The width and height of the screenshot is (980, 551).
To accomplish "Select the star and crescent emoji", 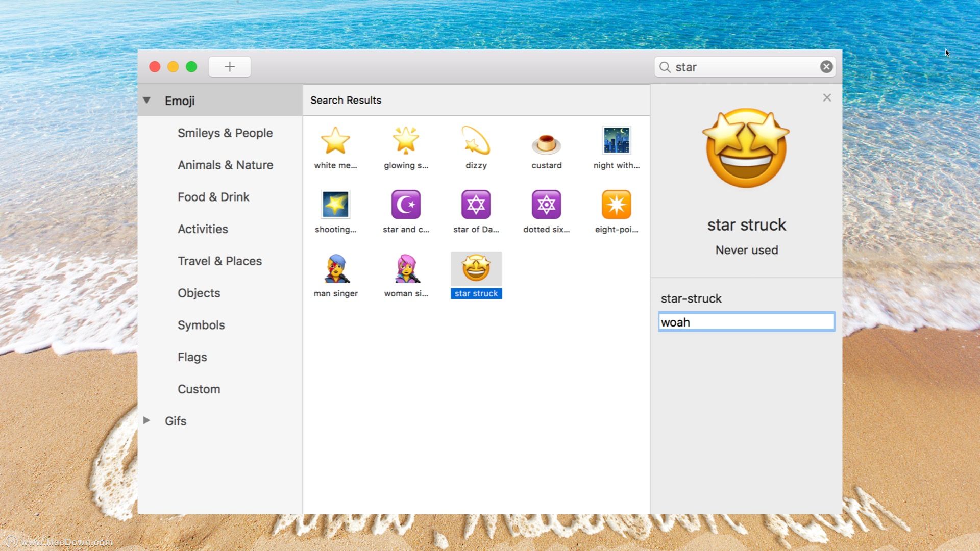I will click(x=406, y=205).
